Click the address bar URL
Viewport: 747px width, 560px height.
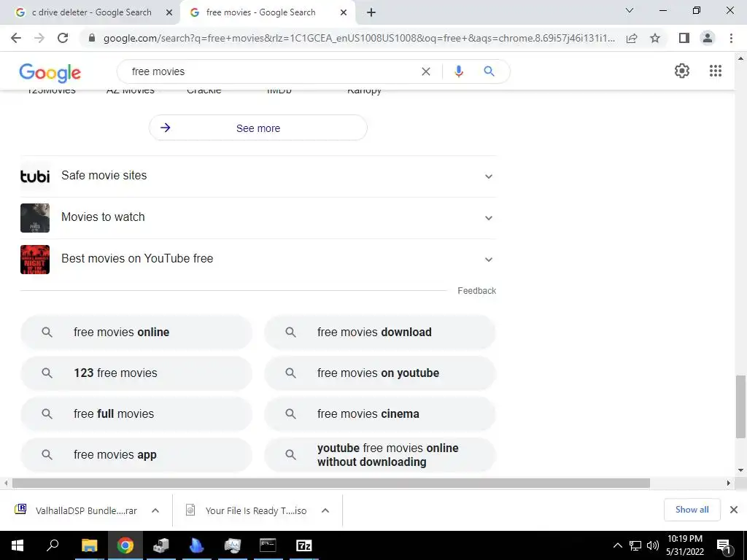[x=359, y=38]
